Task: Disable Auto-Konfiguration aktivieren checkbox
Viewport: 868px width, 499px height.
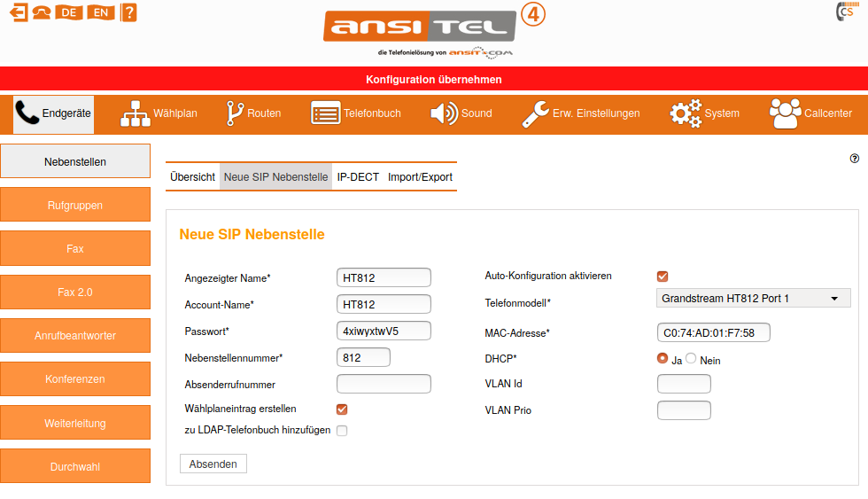Action: coord(663,277)
